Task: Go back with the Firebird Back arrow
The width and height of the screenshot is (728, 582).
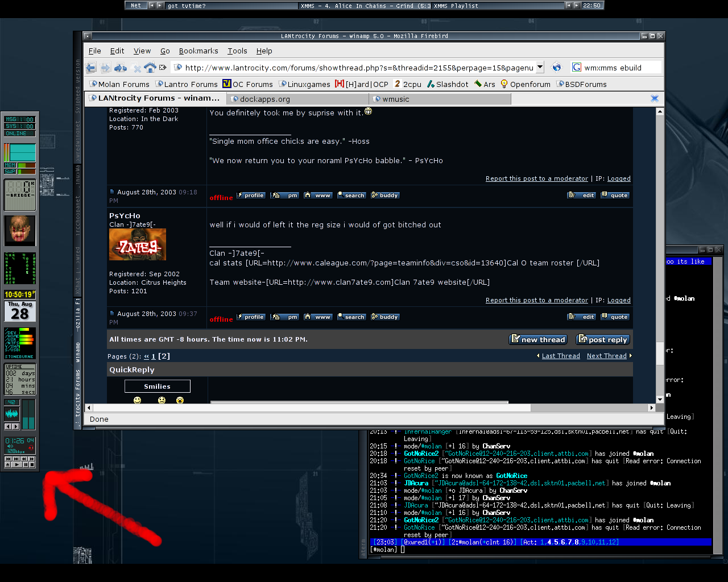Action: pos(92,68)
